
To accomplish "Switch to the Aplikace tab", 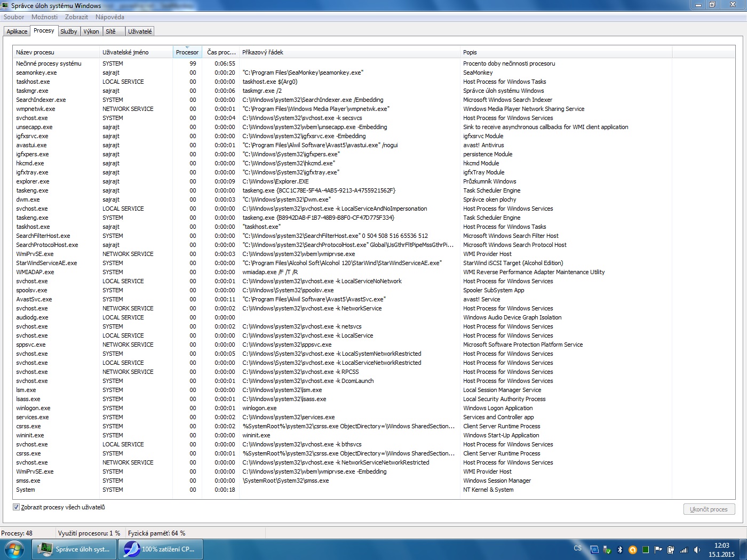I will coord(17,31).
